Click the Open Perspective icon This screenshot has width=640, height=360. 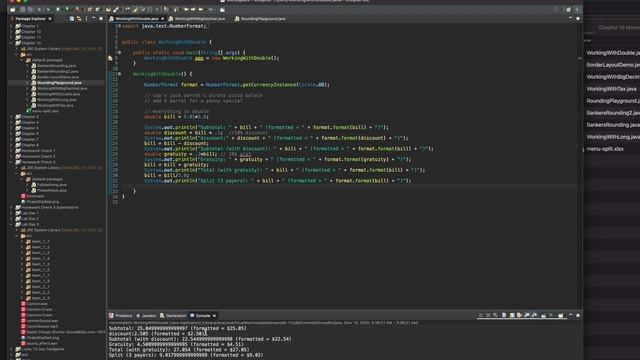(x=568, y=9)
